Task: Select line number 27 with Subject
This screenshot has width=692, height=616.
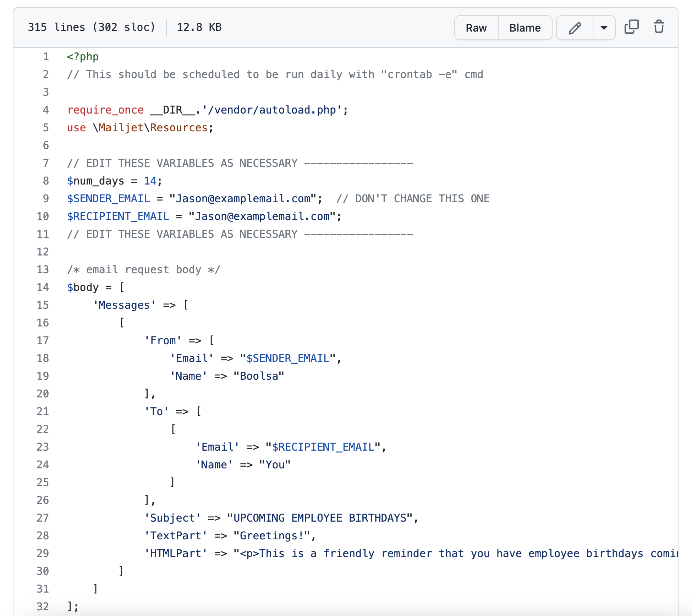Action: point(42,518)
